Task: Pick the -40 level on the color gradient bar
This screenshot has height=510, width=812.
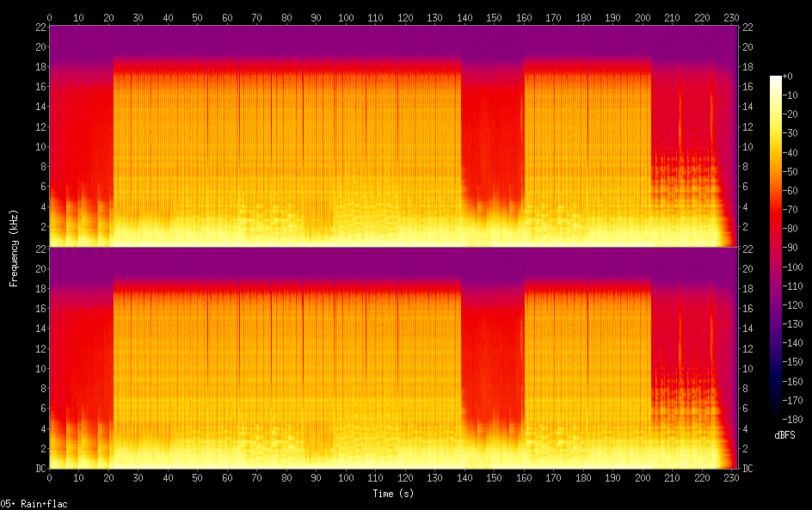Action: 776,152
